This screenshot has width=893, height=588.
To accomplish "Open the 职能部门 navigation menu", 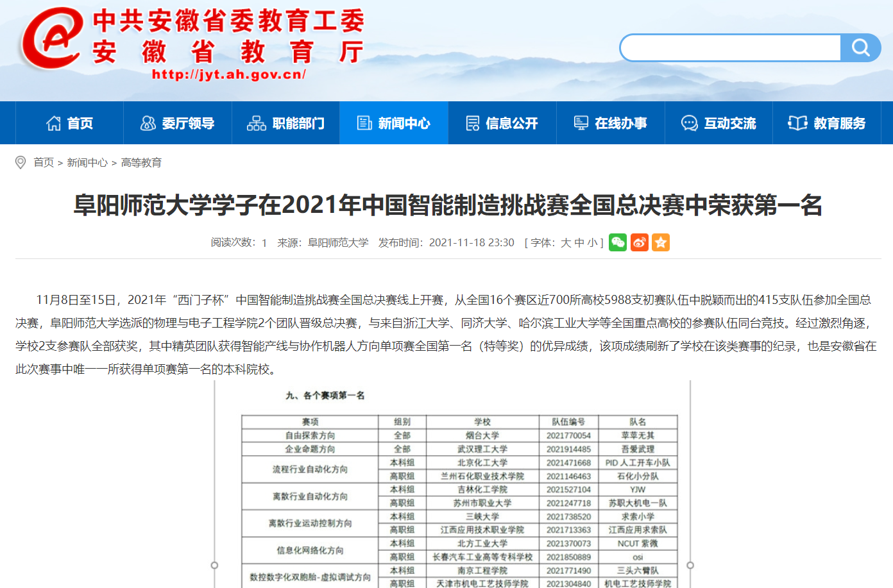I will click(x=286, y=123).
